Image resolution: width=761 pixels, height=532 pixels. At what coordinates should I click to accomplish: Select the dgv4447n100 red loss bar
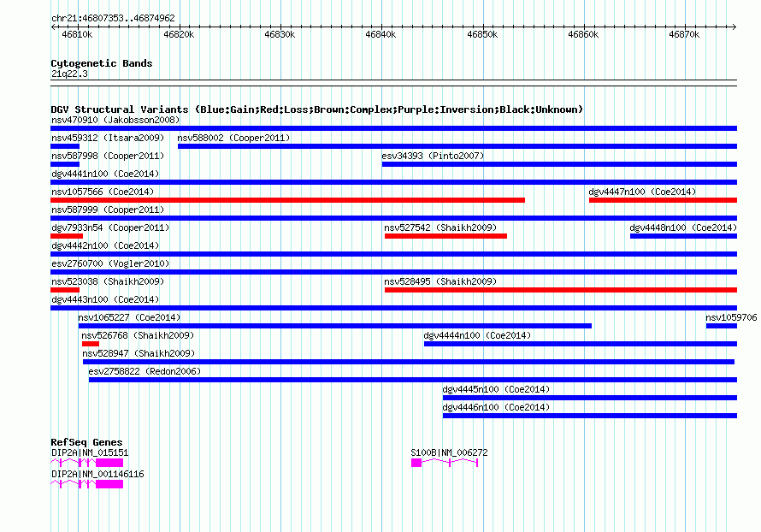663,200
